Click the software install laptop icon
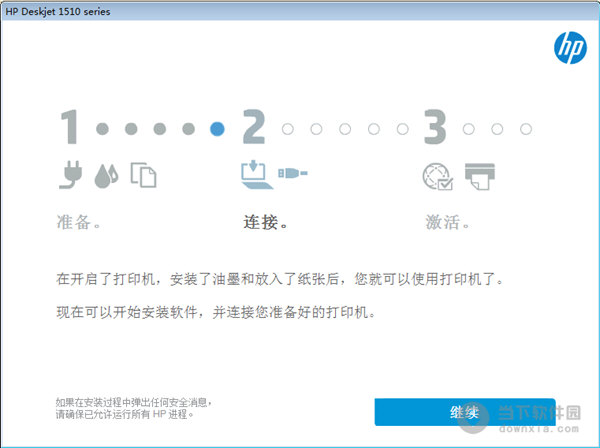600x448 pixels. [x=257, y=175]
